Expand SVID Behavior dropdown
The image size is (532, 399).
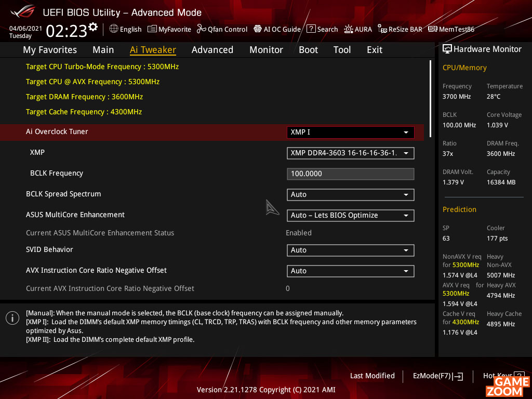(351, 250)
